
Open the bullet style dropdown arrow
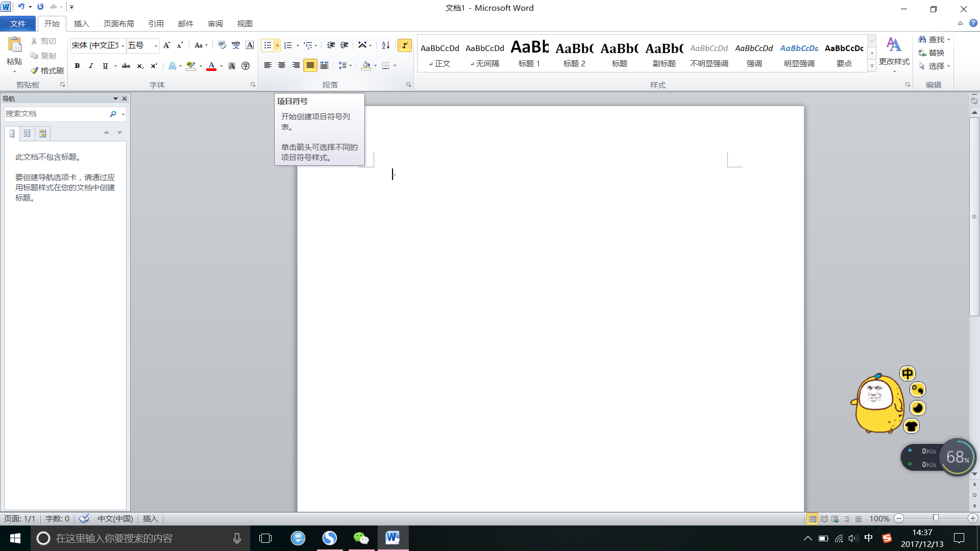(277, 45)
